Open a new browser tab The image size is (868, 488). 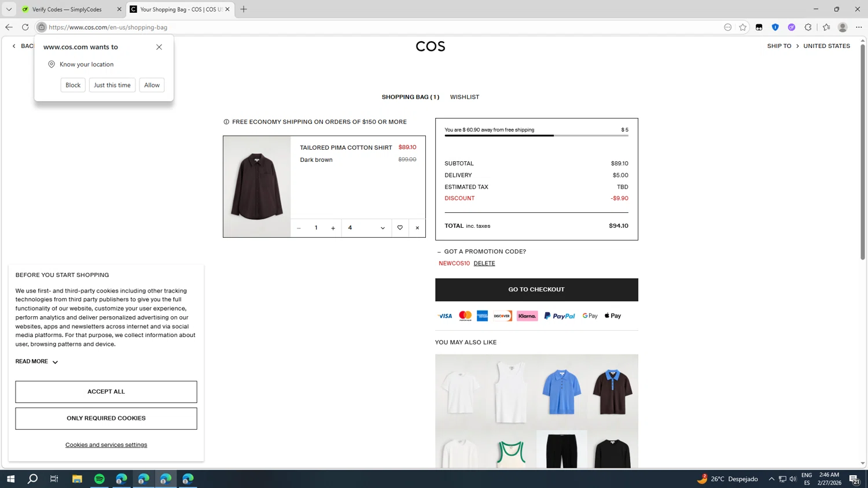coord(244,9)
